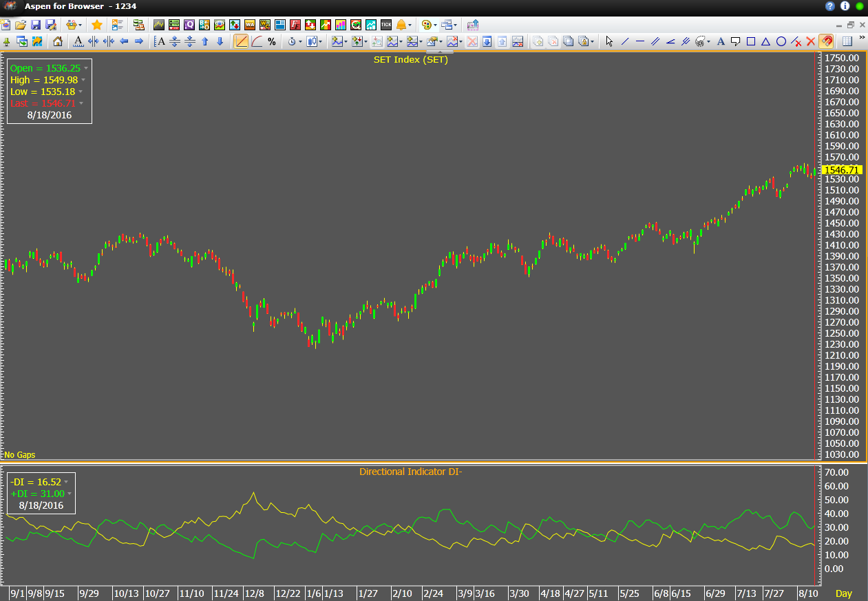The height and width of the screenshot is (601, 868).
Task: Select the circle drawing tool
Action: (781, 41)
